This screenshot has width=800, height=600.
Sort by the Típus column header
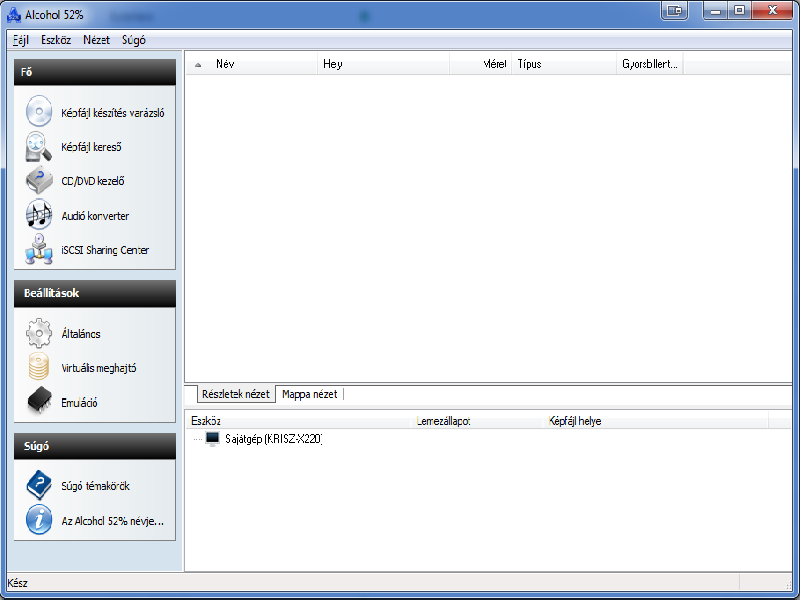point(564,64)
